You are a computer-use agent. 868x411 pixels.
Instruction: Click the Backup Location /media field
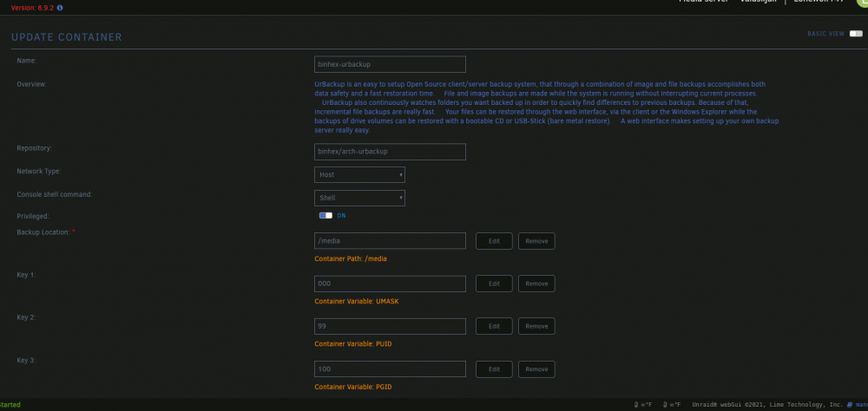pos(390,241)
